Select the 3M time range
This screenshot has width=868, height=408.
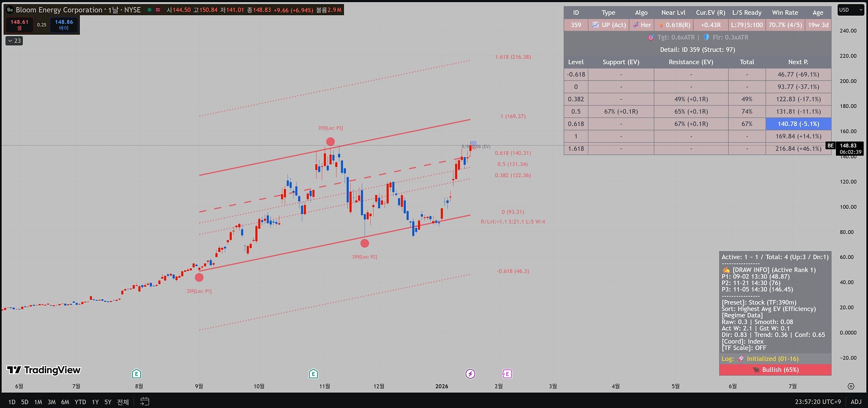coord(52,402)
